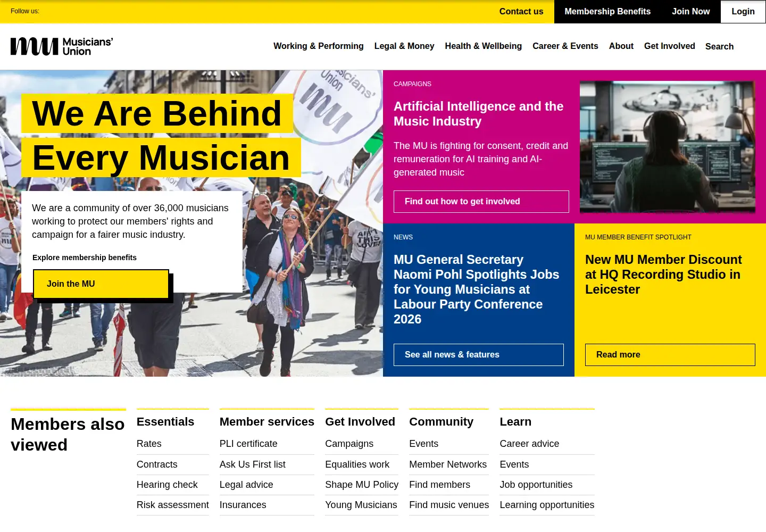Open the Career advice link
This screenshot has height=532, width=766.
529,444
